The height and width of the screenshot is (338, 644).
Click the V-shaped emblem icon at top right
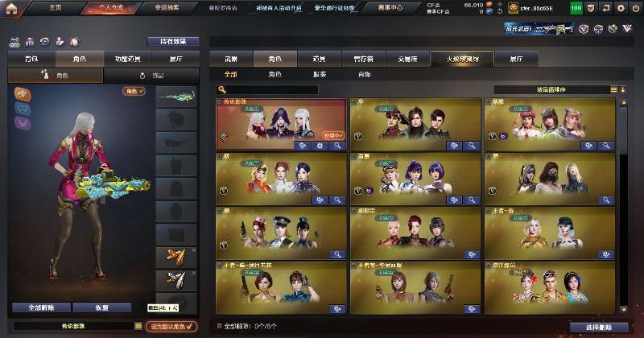point(627,29)
